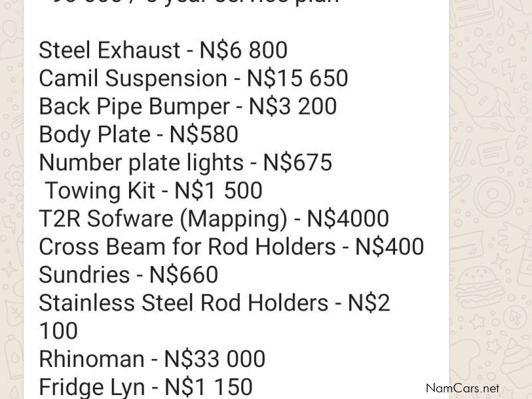This screenshot has height=399, width=532.
Task: Click the Camil Suspension price N$15 650
Action: [297, 78]
